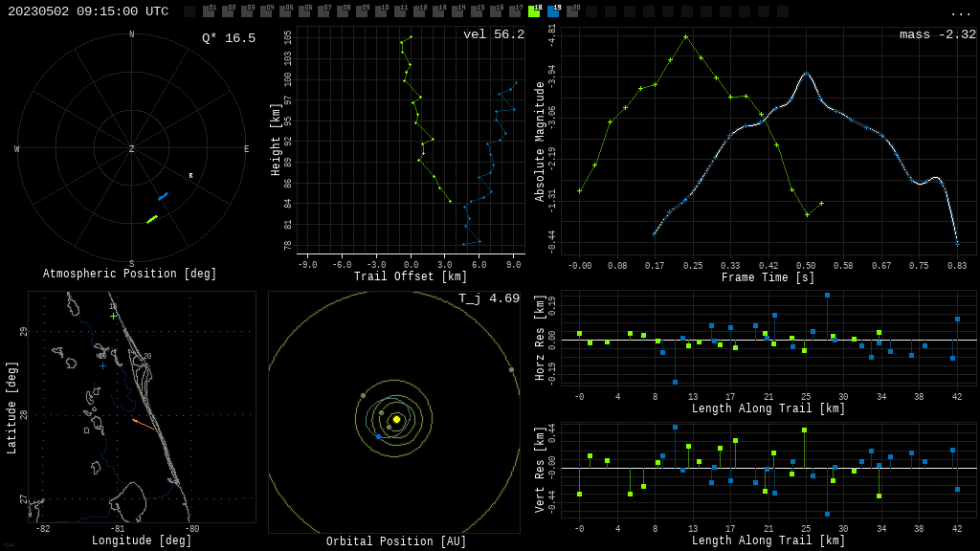
Task: Toggle station box 03
Action: pos(248,11)
